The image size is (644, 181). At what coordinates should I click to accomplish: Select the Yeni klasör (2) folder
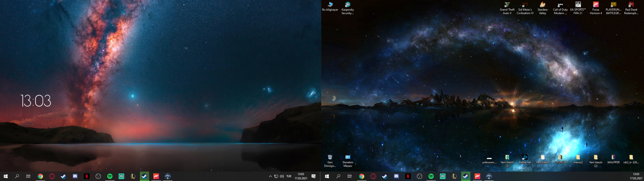click(x=596, y=161)
